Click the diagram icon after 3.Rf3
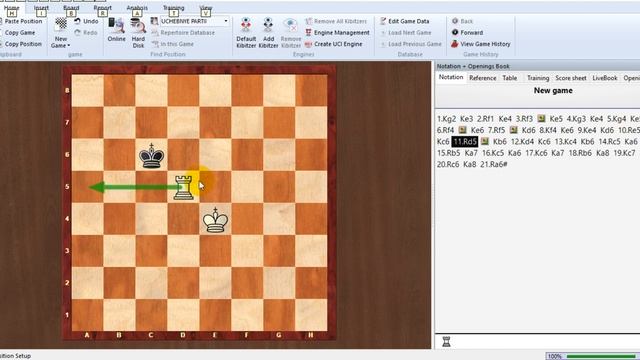 pyautogui.click(x=541, y=118)
